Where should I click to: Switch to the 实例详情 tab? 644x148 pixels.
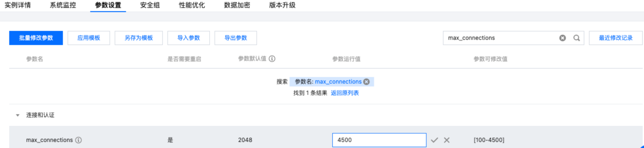(18, 5)
